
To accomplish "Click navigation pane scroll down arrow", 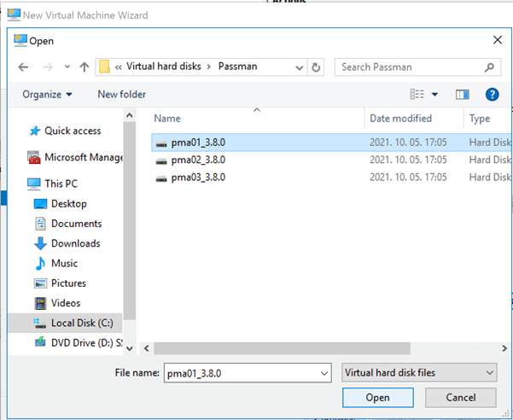I will [130, 348].
